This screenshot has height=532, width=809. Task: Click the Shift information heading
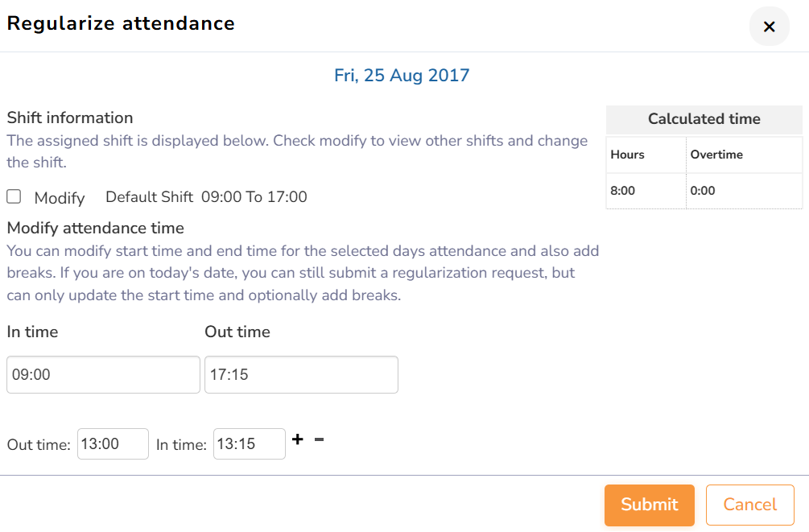click(70, 118)
